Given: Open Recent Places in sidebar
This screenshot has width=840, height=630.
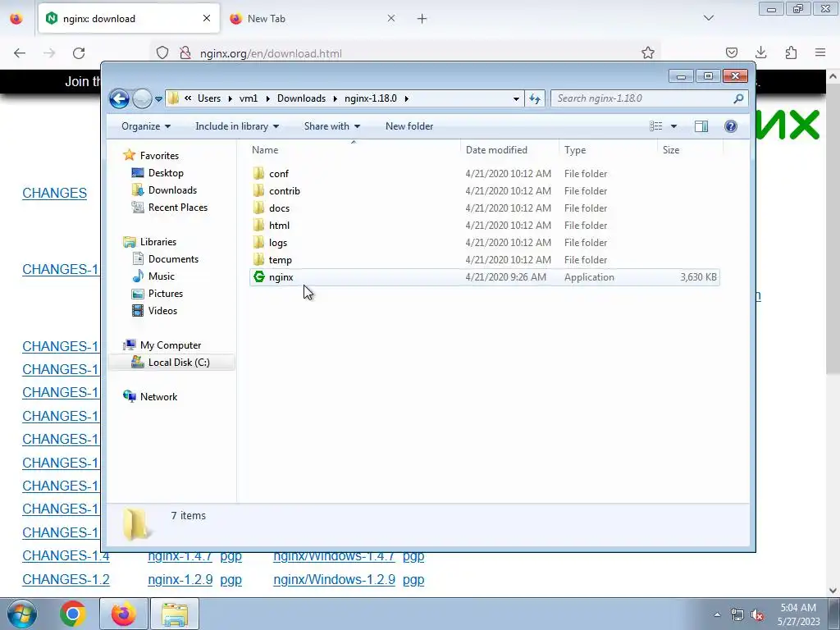Looking at the screenshot, I should [178, 208].
